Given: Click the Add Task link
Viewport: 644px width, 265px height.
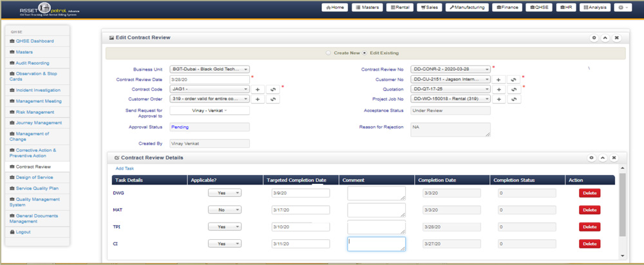Looking at the screenshot, I should (124, 169).
